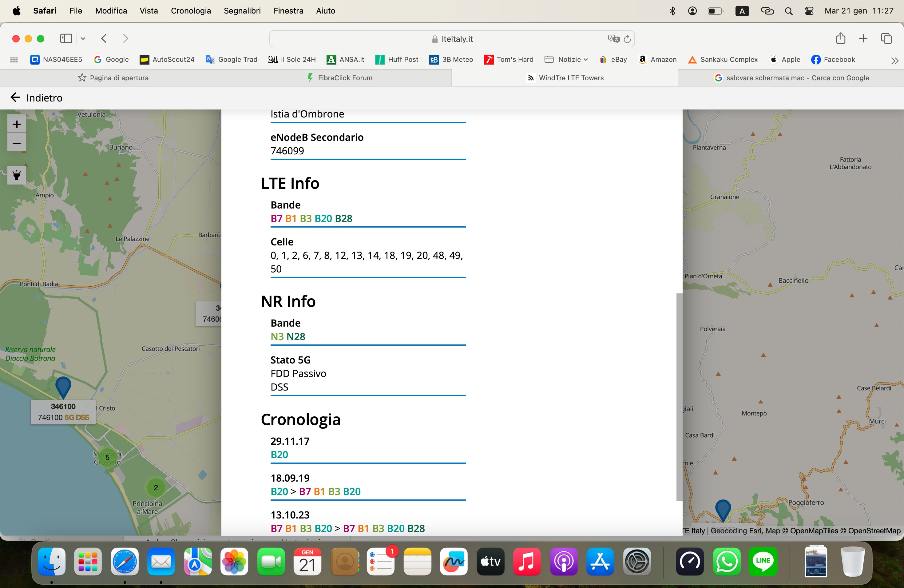This screenshot has width=904, height=588.
Task: Show tab overview icon in toolbar
Action: [x=886, y=38]
